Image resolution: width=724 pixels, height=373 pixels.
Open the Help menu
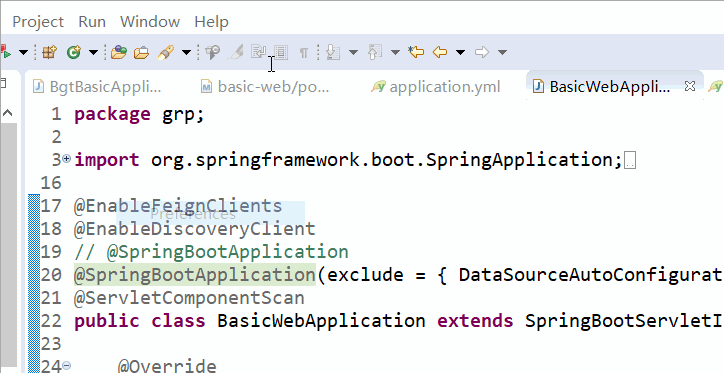[x=211, y=22]
